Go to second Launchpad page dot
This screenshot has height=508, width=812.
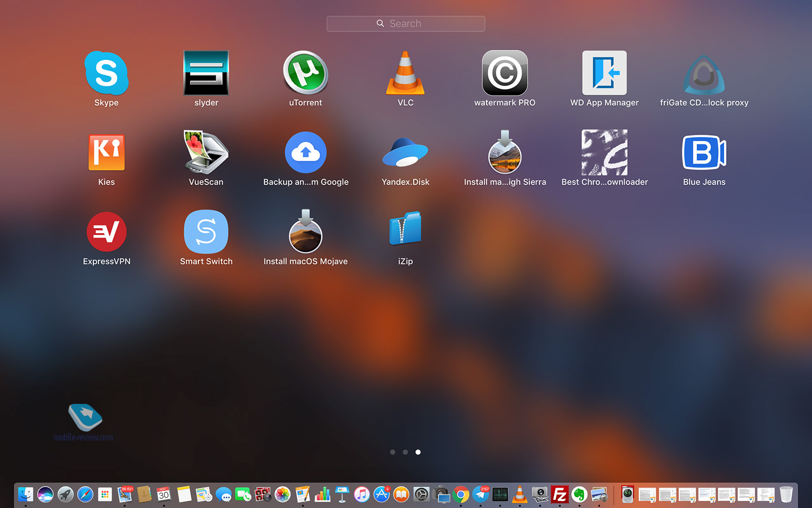pos(405,452)
